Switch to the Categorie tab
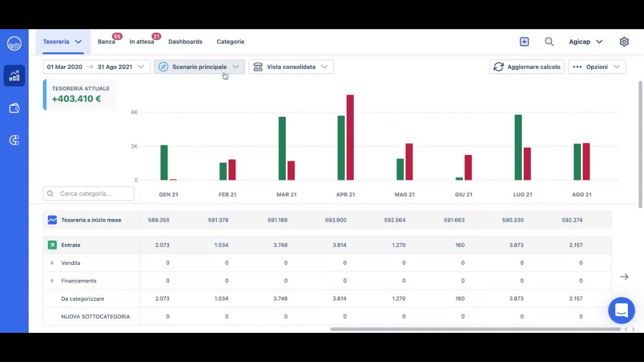The image size is (644, 362). [230, 42]
